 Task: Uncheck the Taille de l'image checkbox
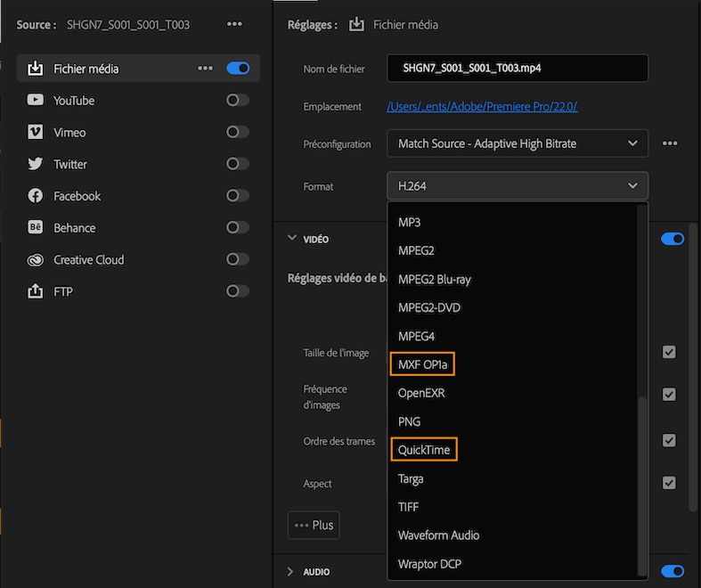[x=669, y=352]
